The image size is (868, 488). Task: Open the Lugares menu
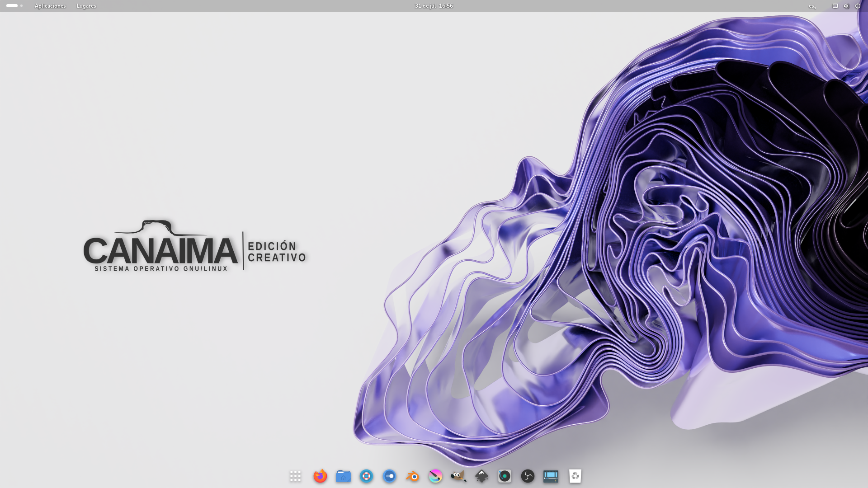point(86,6)
